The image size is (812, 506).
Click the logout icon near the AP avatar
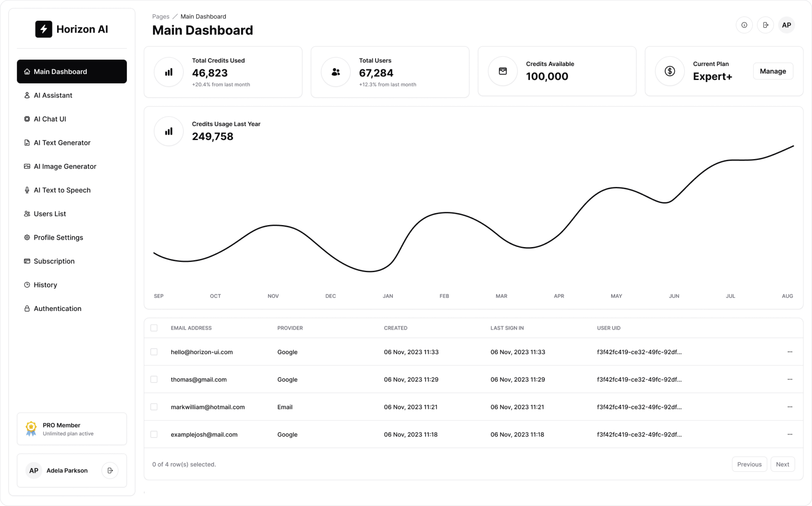(x=766, y=25)
